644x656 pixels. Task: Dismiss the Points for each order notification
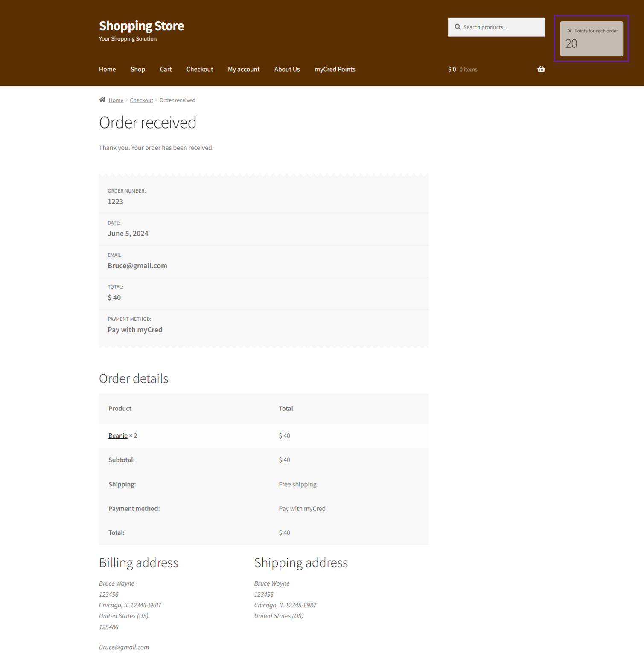(x=570, y=30)
